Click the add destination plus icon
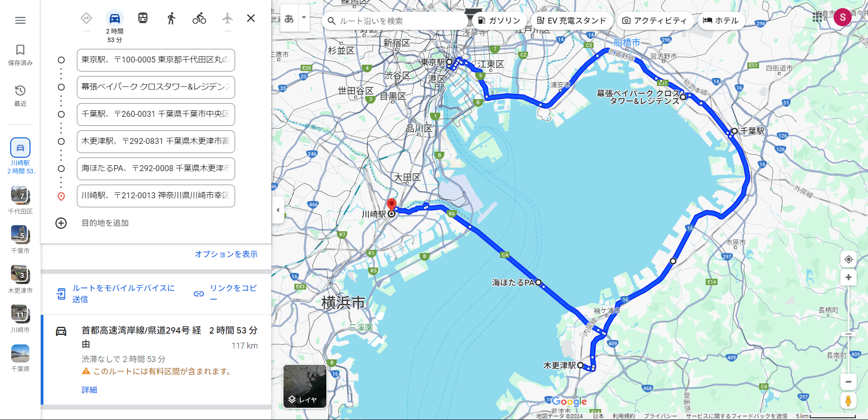868x420 pixels. pyautogui.click(x=61, y=223)
